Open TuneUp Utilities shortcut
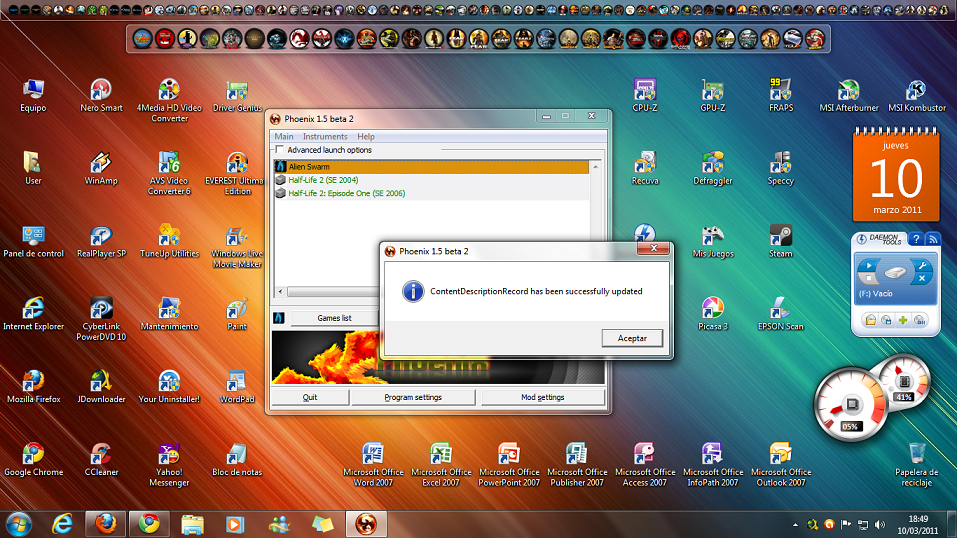The image size is (957, 538). point(169,241)
